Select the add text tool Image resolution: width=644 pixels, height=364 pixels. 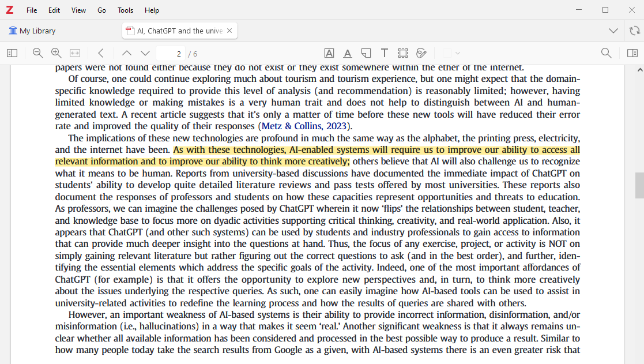click(385, 53)
